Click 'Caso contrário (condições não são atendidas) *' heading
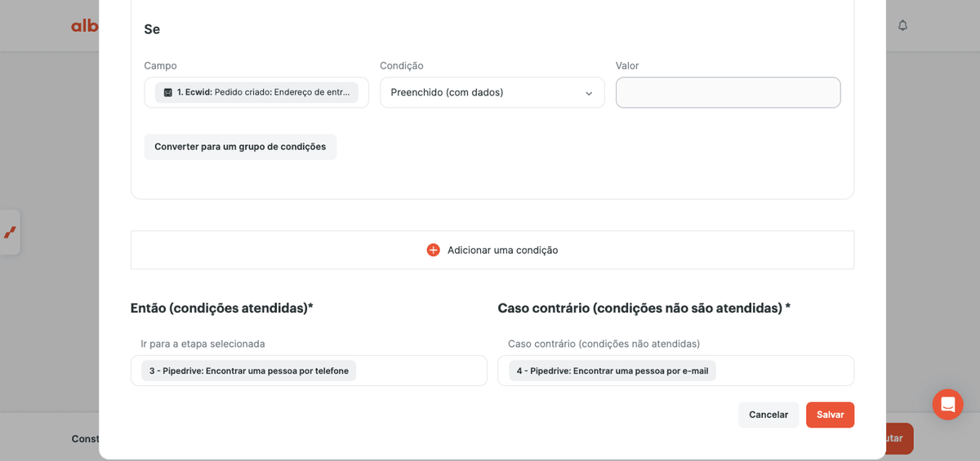 644,308
